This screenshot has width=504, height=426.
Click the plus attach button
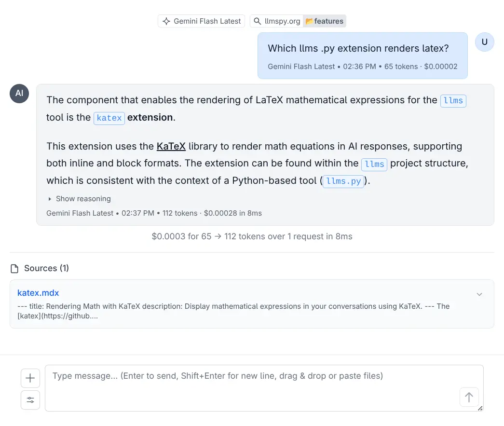tap(30, 378)
